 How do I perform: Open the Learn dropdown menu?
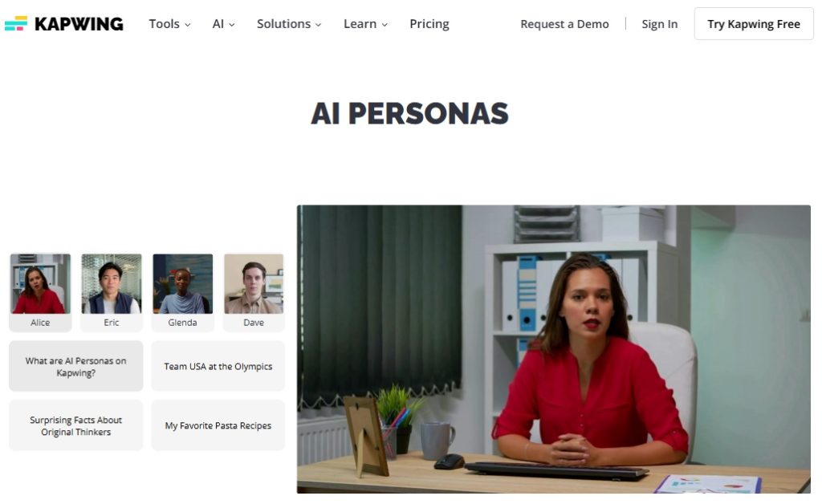[365, 24]
